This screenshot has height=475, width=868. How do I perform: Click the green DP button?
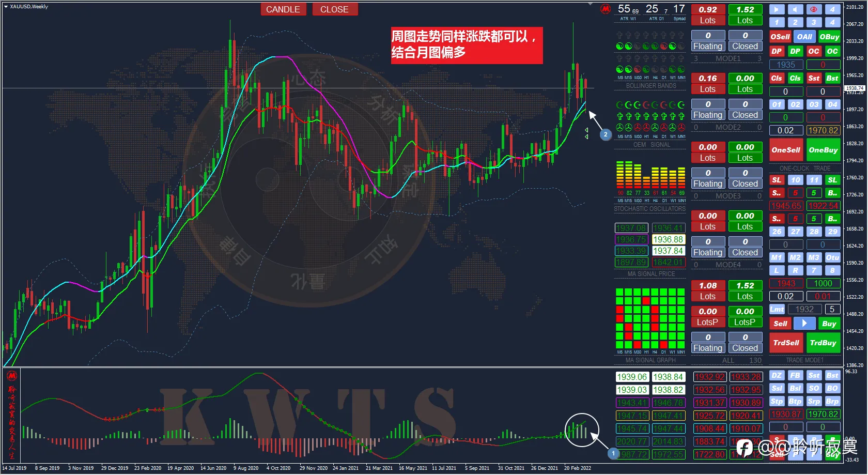795,51
